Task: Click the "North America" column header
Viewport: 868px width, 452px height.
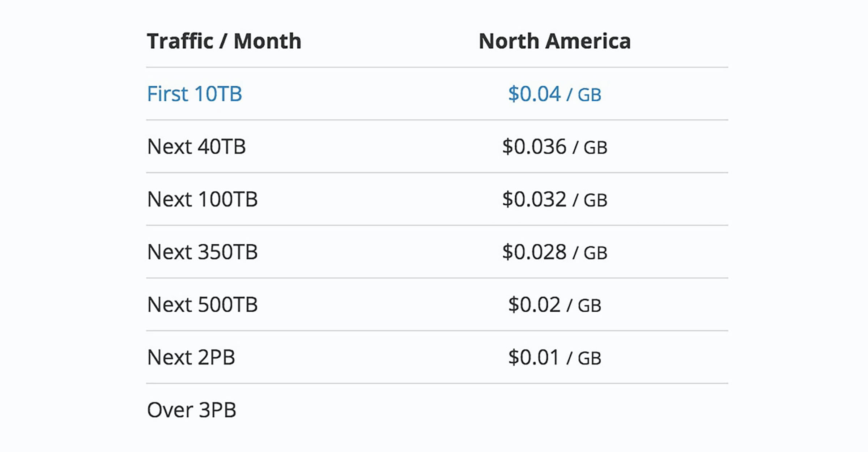Action: pyautogui.click(x=554, y=41)
